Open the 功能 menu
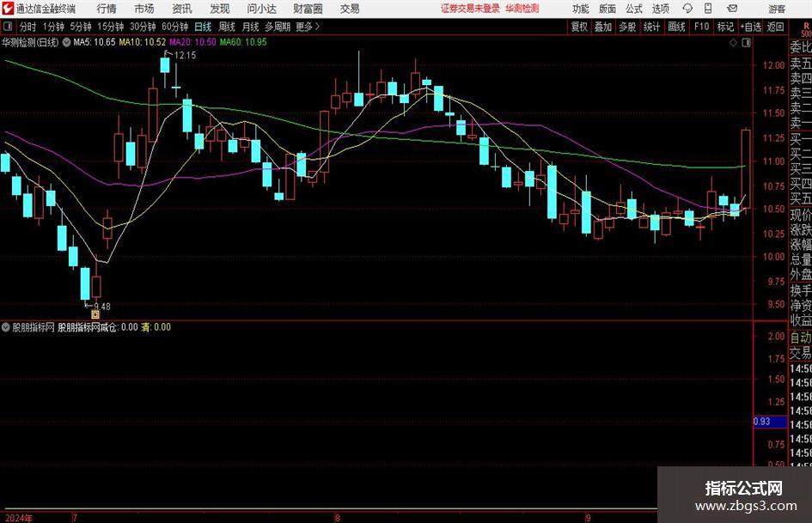Viewport: 812px width, 523px height. pyautogui.click(x=581, y=9)
